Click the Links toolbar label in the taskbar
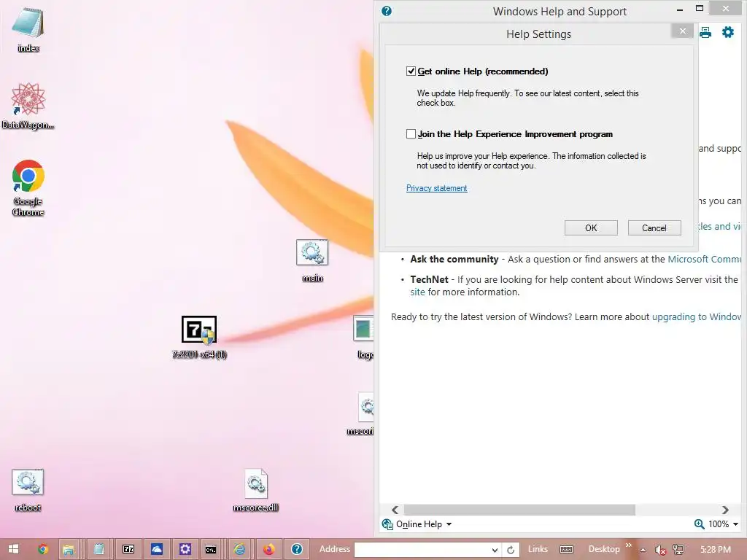This screenshot has width=747, height=560. (538, 549)
